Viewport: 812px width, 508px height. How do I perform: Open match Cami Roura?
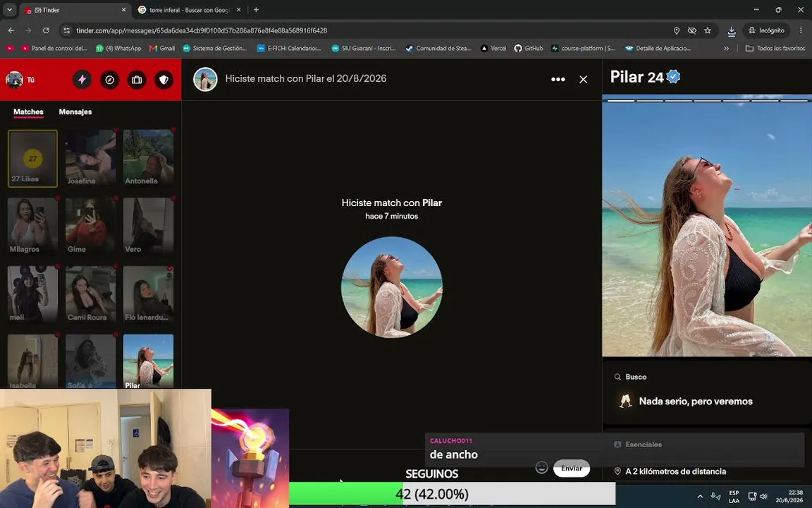click(91, 294)
